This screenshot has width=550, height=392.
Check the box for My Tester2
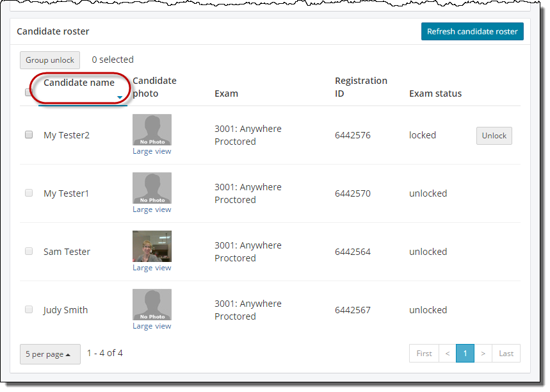(x=29, y=135)
